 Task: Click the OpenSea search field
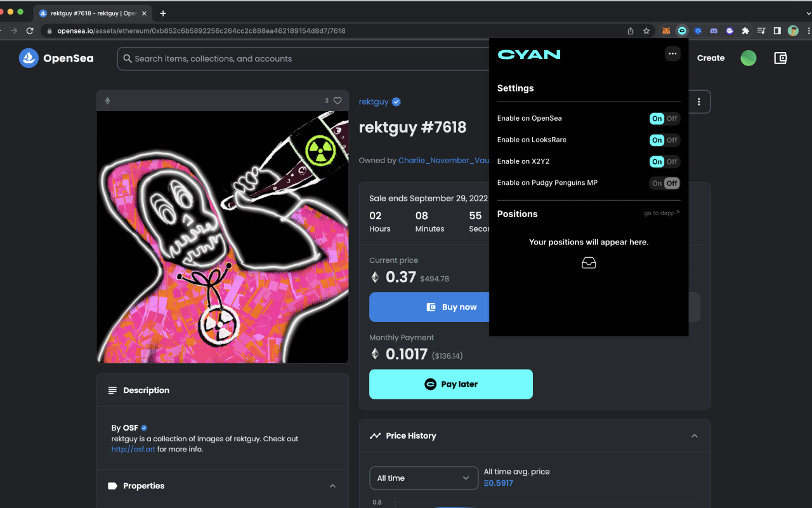(303, 58)
